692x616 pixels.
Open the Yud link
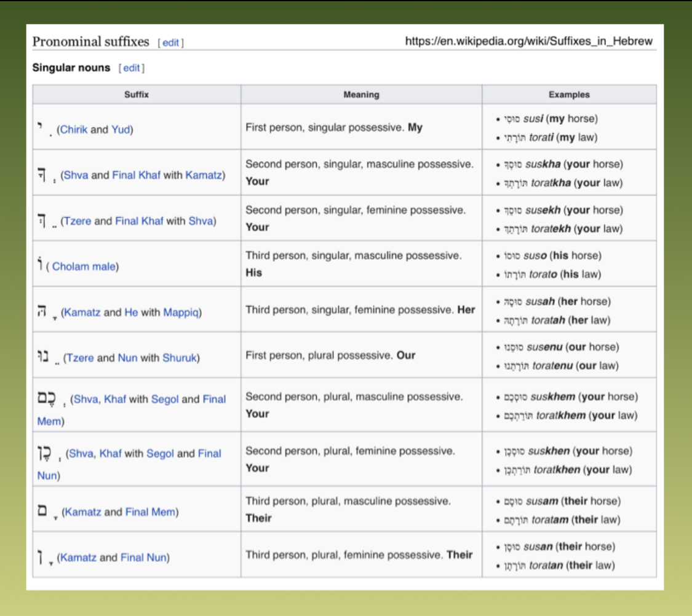(x=120, y=130)
